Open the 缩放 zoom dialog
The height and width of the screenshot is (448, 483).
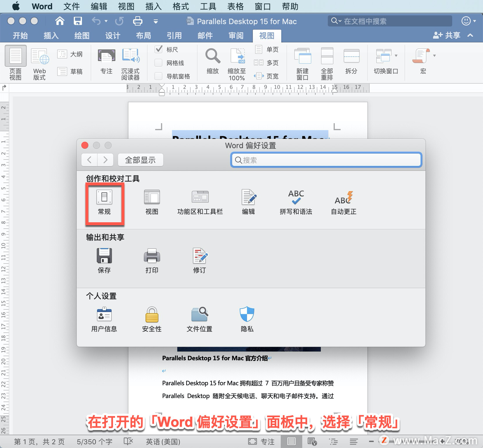213,62
